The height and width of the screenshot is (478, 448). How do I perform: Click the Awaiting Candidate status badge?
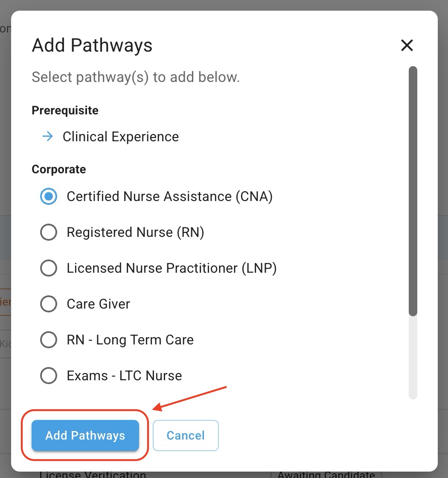coord(326,475)
